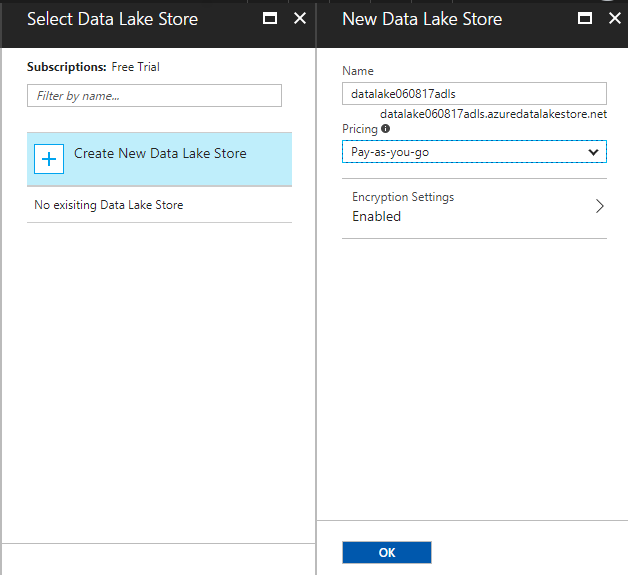The image size is (628, 575).
Task: Click the New Data Lake Store title
Action: [422, 19]
